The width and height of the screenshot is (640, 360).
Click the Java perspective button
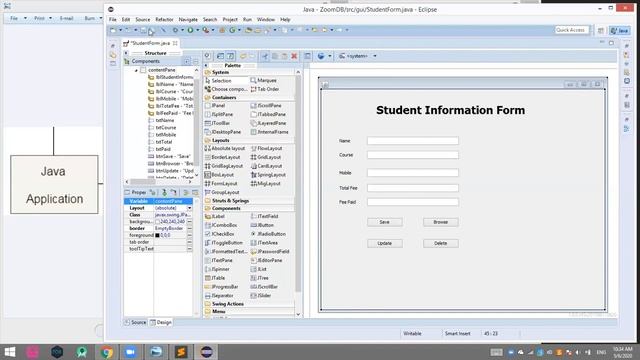(x=620, y=30)
